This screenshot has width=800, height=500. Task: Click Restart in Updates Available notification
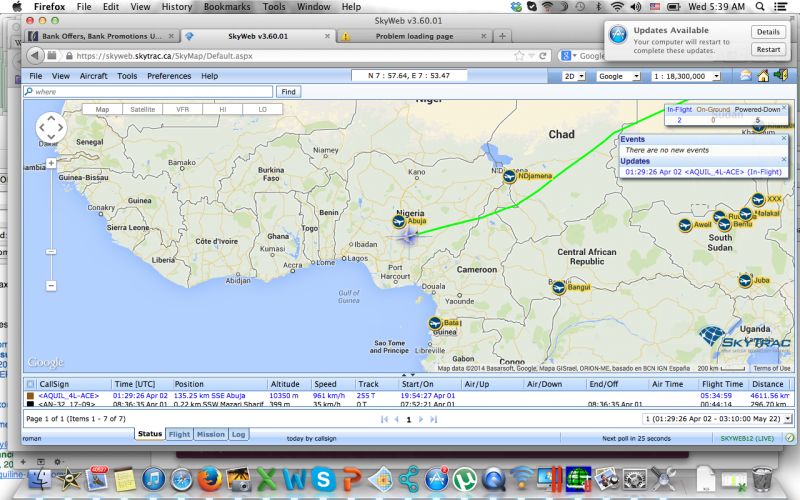click(768, 49)
